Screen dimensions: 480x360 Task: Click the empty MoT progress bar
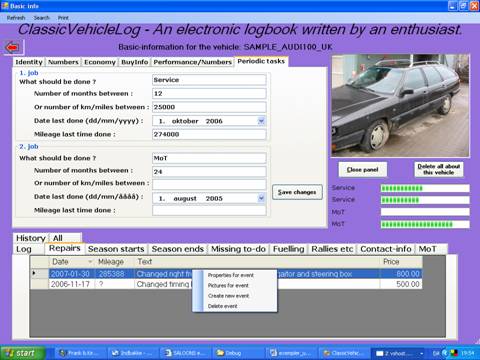pos(425,212)
